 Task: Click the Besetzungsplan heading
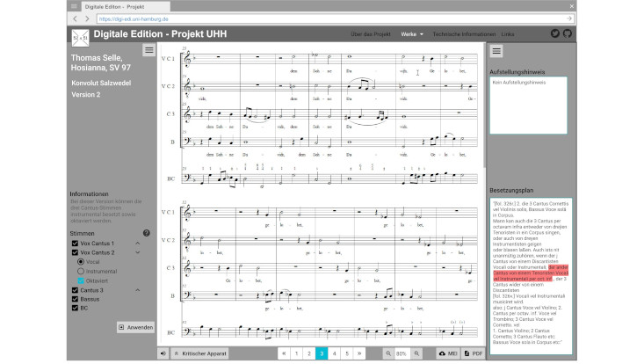point(511,190)
